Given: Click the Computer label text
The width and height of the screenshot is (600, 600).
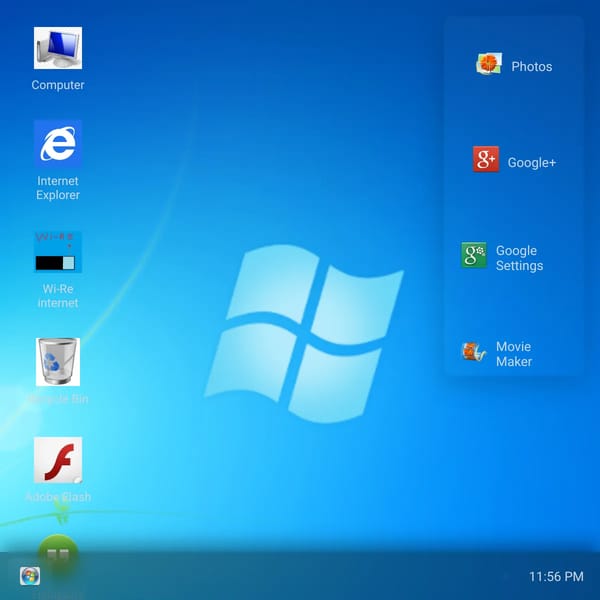Looking at the screenshot, I should point(58,85).
